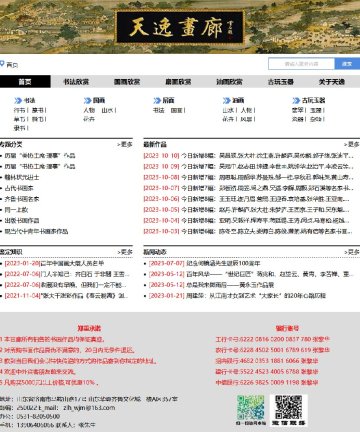The image size is (360, 432).
Task: Select 玉器 under the 古玩玉器 category
Action: tap(316, 110)
